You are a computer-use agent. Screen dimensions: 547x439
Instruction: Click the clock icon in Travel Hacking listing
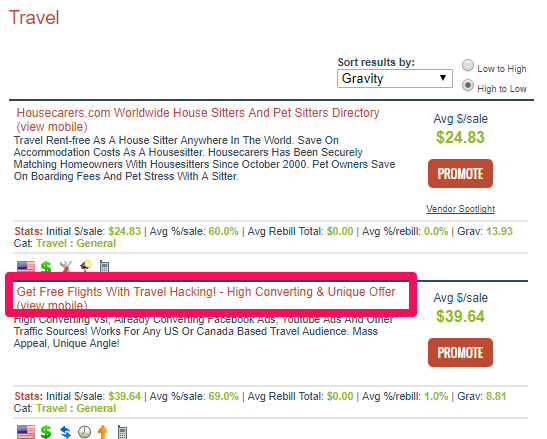pyautogui.click(x=84, y=432)
